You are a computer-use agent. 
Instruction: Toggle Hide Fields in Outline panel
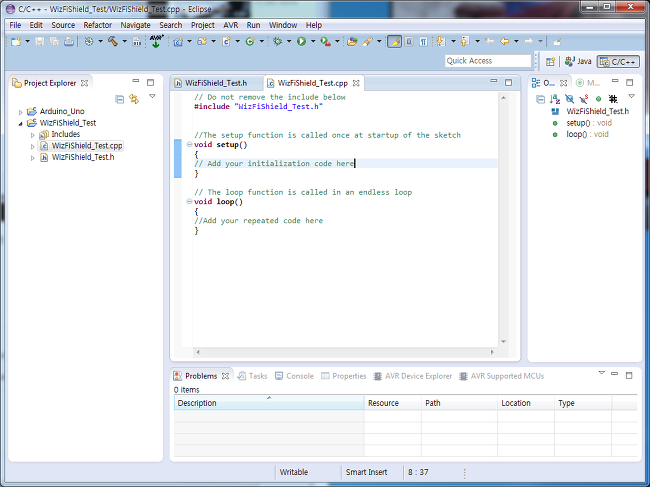(x=569, y=99)
